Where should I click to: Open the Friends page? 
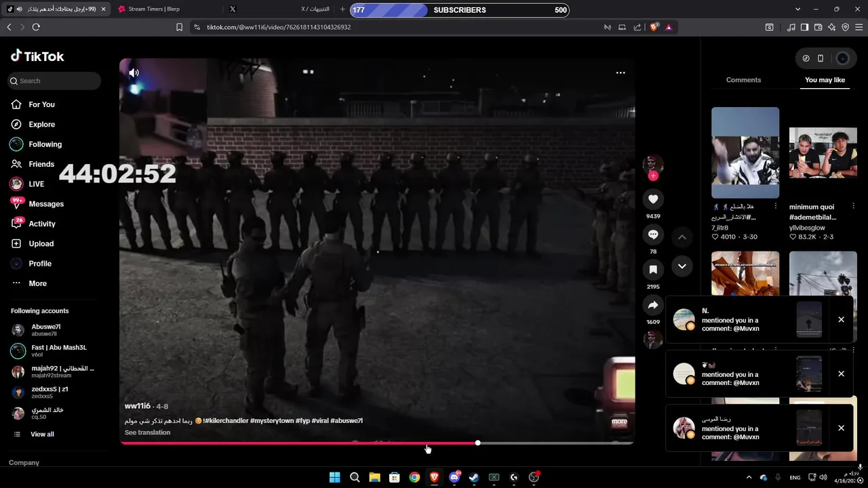coord(33,164)
